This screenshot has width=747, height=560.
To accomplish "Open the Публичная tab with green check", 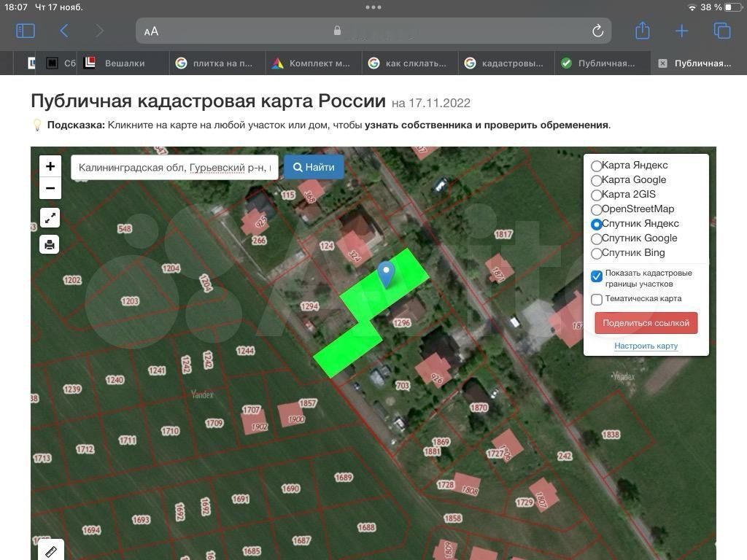I will [x=602, y=63].
